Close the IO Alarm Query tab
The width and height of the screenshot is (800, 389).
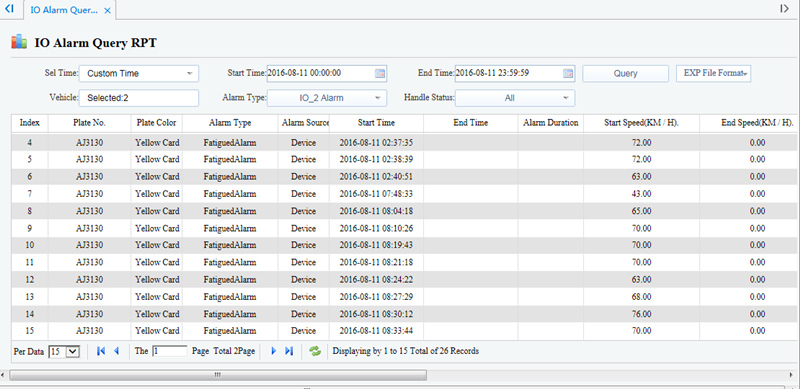click(x=107, y=11)
